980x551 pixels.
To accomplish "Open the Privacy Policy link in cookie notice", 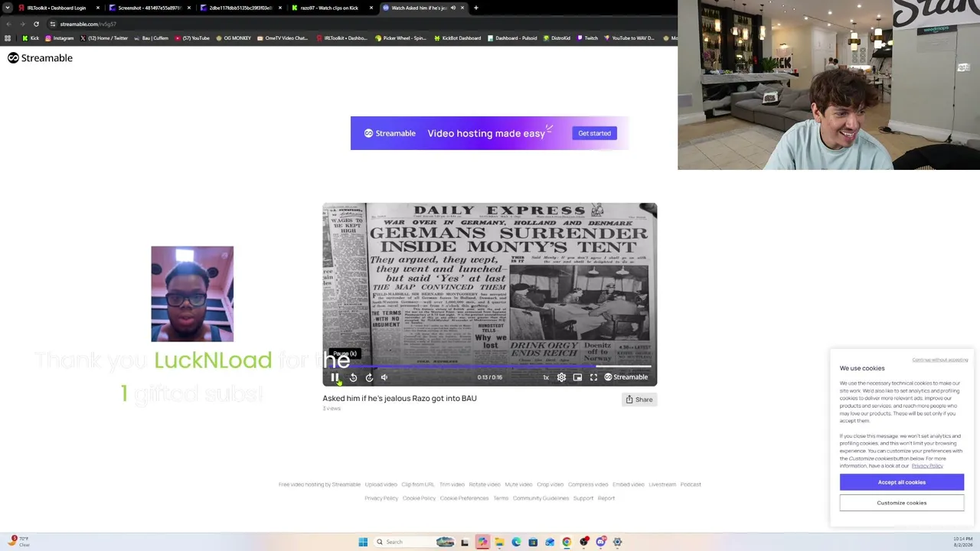I will [927, 466].
